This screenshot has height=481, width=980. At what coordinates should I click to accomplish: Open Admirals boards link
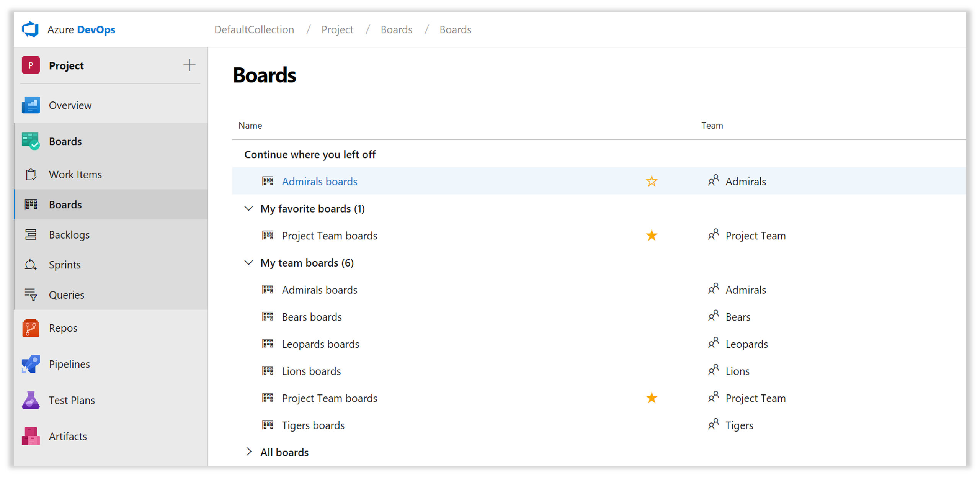(x=319, y=182)
